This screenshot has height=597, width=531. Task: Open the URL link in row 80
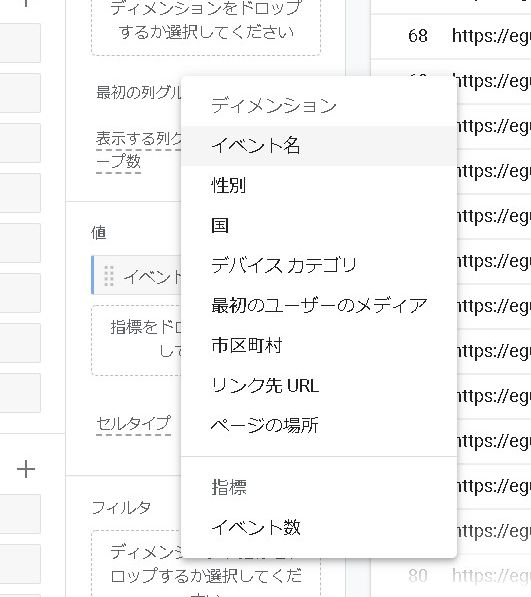coord(491,576)
